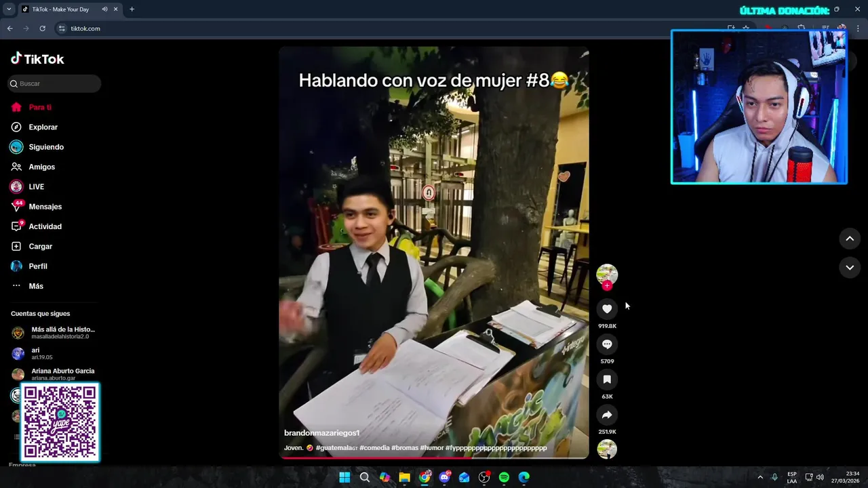Save video with the bookmark icon
The height and width of the screenshot is (488, 868).
(x=607, y=380)
